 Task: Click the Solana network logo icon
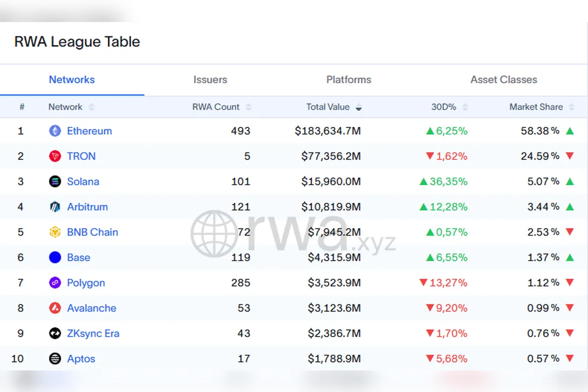click(55, 182)
